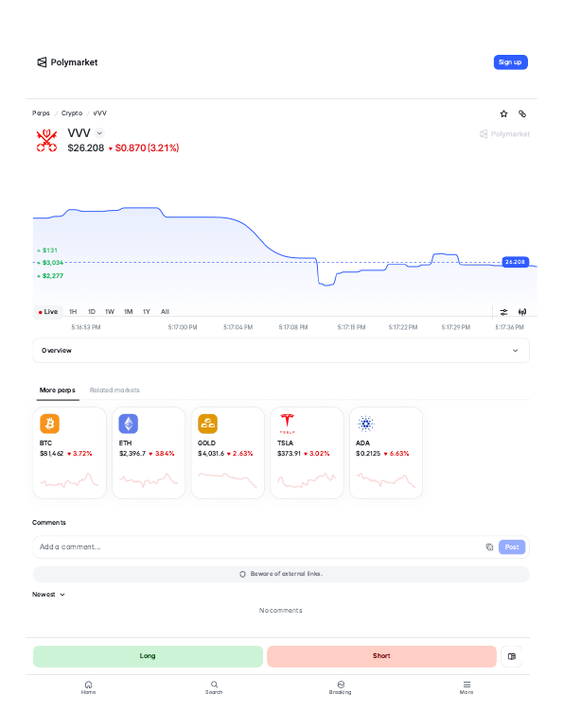Select the 1H chart range
Image resolution: width=563 pixels, height=728 pixels.
click(73, 312)
